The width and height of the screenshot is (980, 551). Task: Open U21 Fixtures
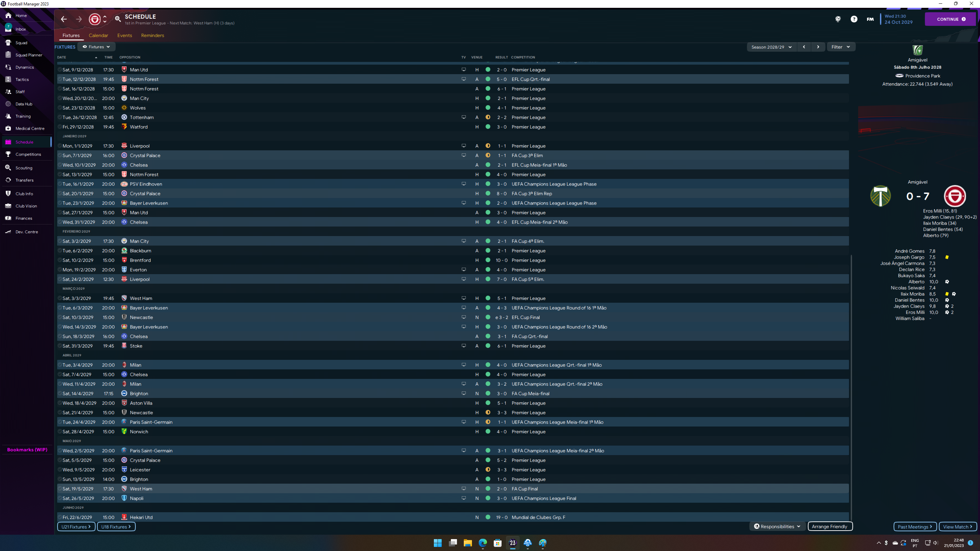tap(76, 527)
